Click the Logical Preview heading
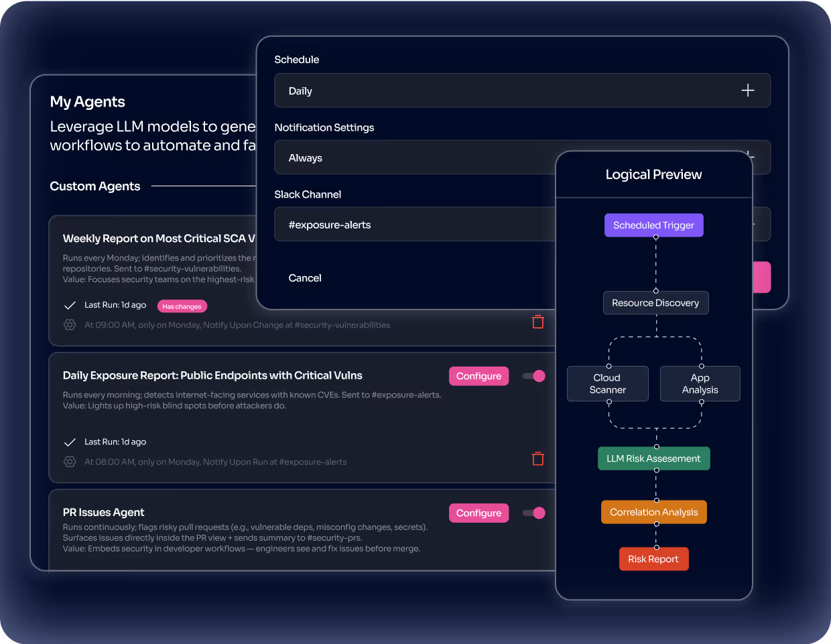The width and height of the screenshot is (831, 644). click(654, 175)
